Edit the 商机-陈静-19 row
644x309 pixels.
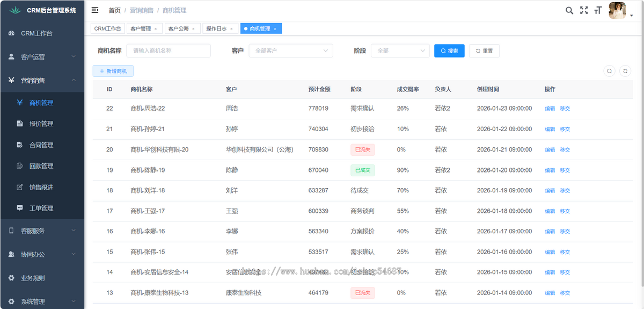(550, 170)
